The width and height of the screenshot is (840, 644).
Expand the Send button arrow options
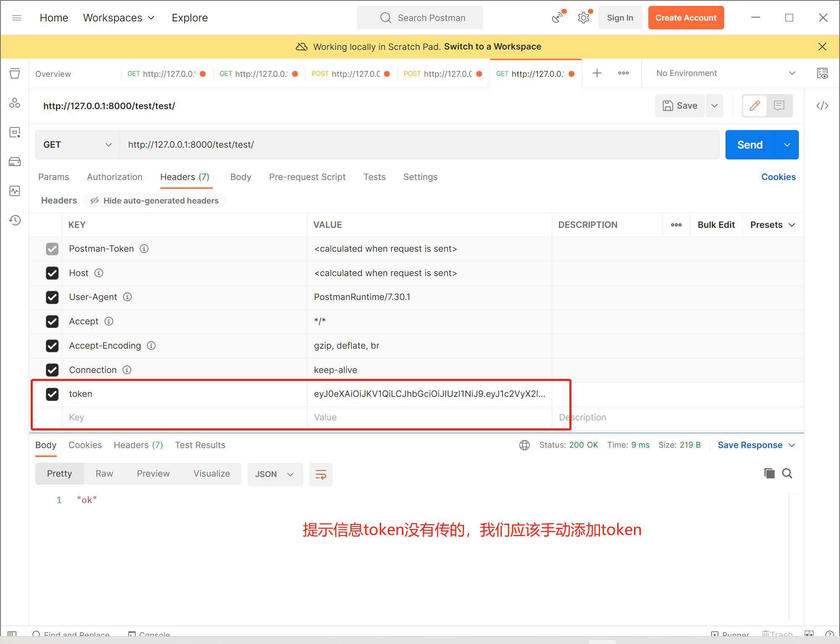[787, 145]
